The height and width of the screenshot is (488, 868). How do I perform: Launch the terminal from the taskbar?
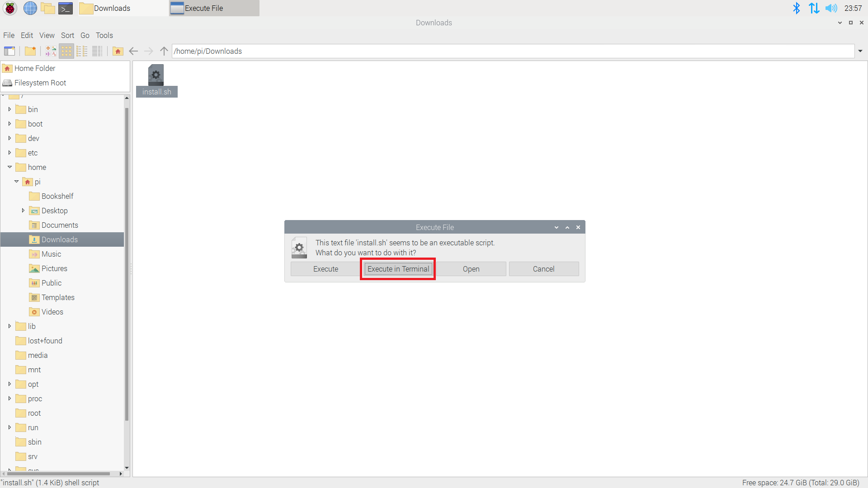66,8
